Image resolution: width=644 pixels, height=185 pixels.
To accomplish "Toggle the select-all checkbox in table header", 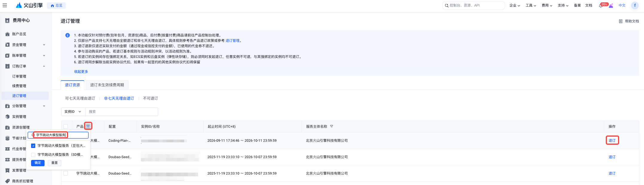I will (66, 127).
